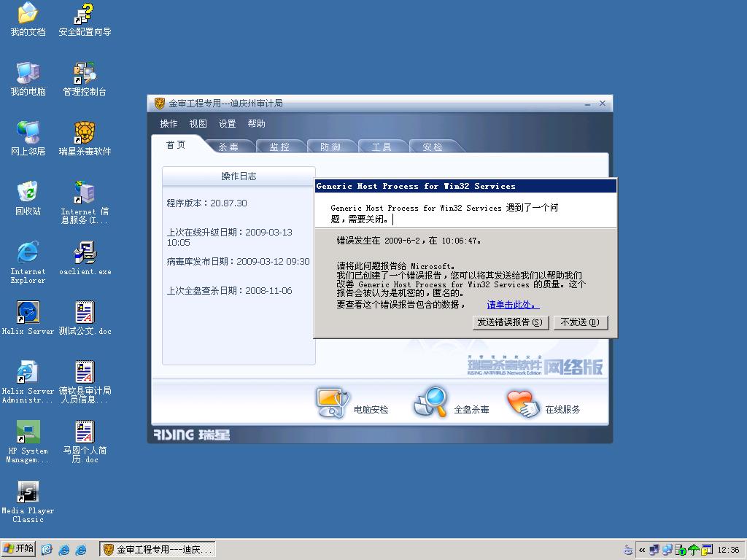Open the 视图 menu
Screen dimensions: 747x560
(198, 124)
